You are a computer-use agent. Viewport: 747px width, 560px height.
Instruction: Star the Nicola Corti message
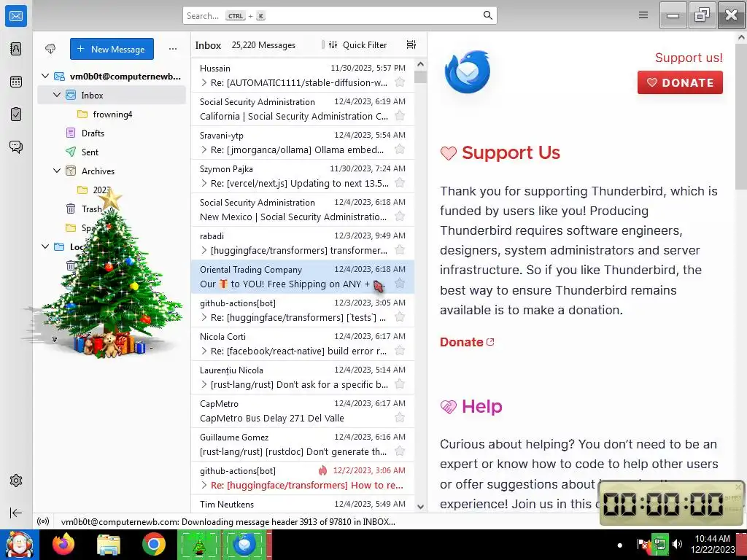(400, 351)
